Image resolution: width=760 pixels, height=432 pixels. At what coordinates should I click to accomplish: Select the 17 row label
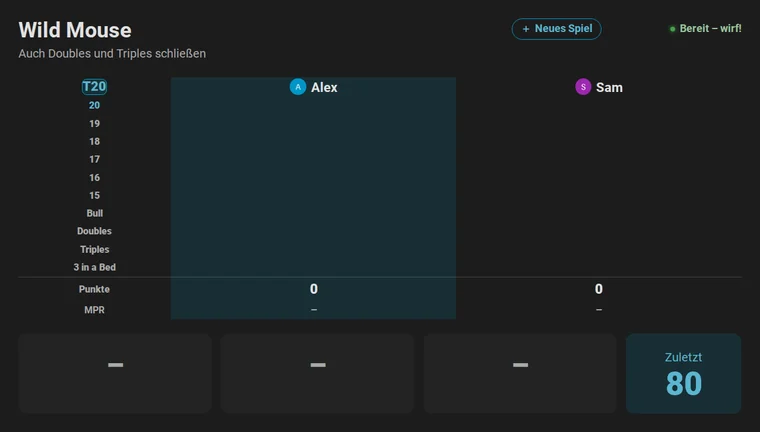point(94,160)
